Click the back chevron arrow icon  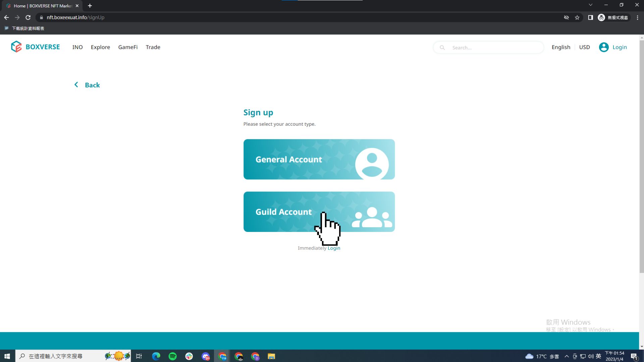76,85
